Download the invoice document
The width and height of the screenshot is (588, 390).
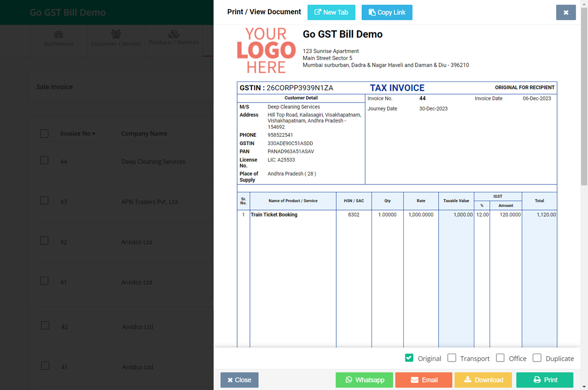[x=483, y=380]
